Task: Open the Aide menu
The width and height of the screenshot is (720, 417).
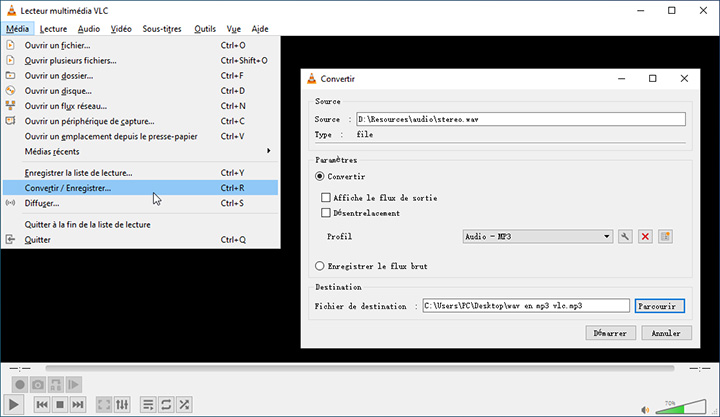Action: coord(260,29)
